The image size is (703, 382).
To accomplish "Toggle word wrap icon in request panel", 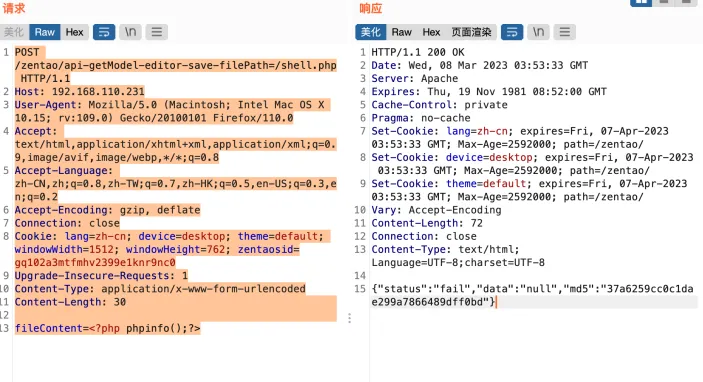I will point(104,32).
